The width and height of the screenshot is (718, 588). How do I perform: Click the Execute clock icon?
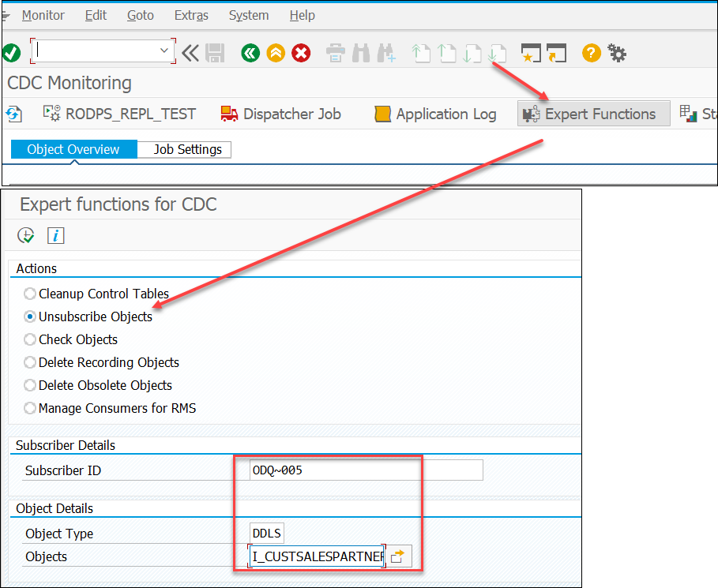pos(25,235)
